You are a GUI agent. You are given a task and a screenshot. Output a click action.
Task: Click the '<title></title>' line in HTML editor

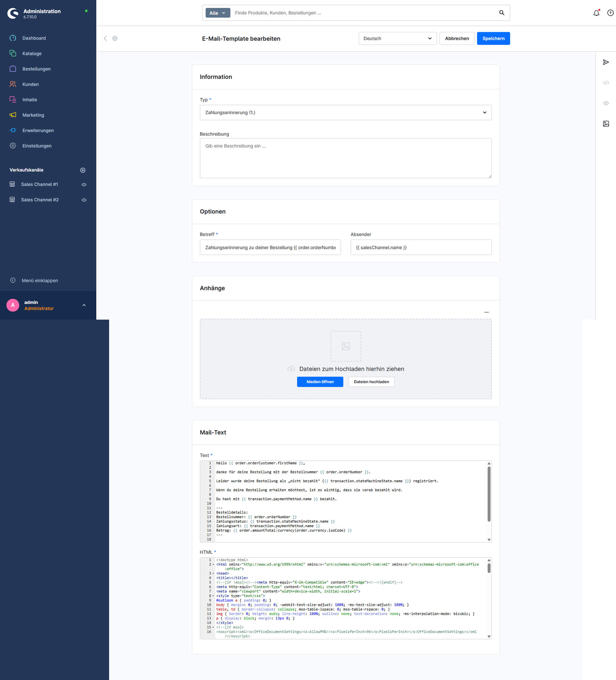point(232,578)
